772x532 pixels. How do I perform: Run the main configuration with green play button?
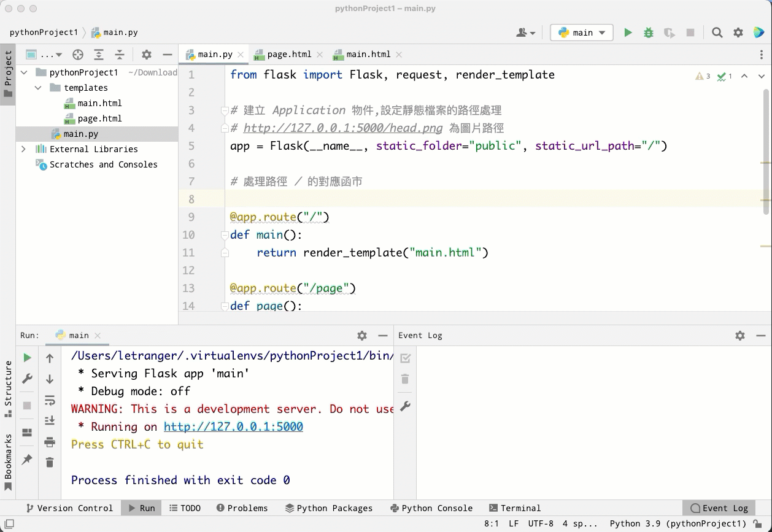point(628,33)
